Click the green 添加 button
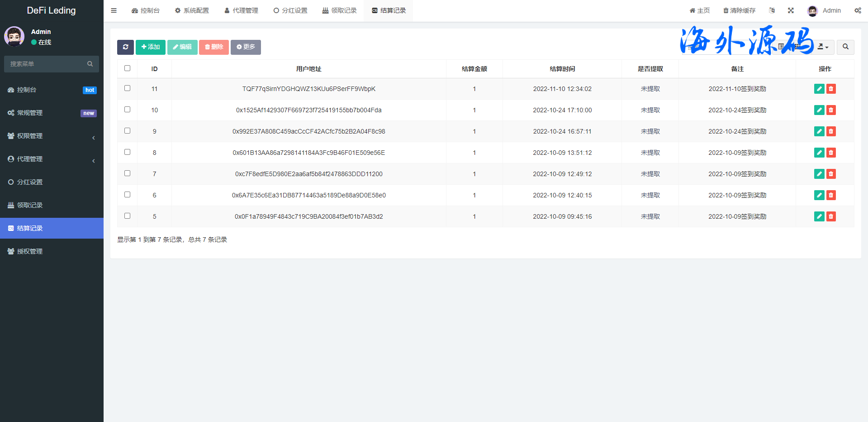Viewport: 868px width, 422px height. (x=150, y=47)
